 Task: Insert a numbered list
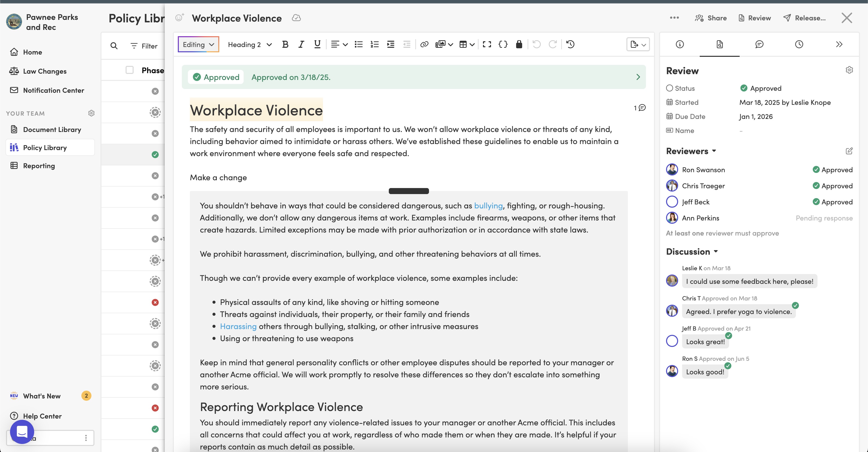(374, 44)
